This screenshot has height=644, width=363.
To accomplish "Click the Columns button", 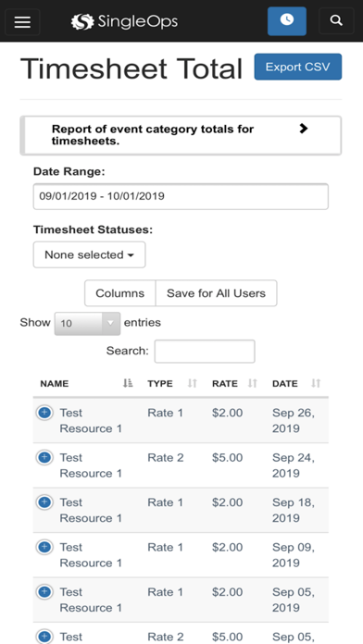I will coord(120,293).
